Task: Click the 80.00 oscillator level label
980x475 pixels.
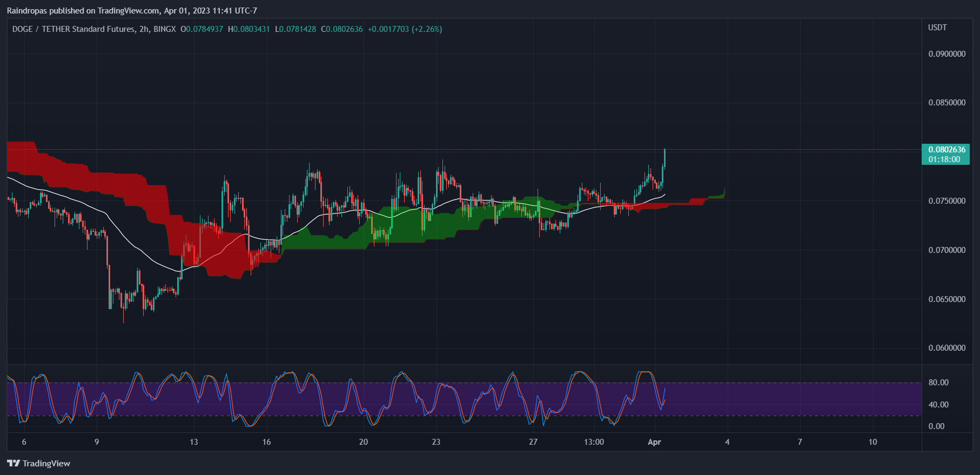Action: coord(938,383)
